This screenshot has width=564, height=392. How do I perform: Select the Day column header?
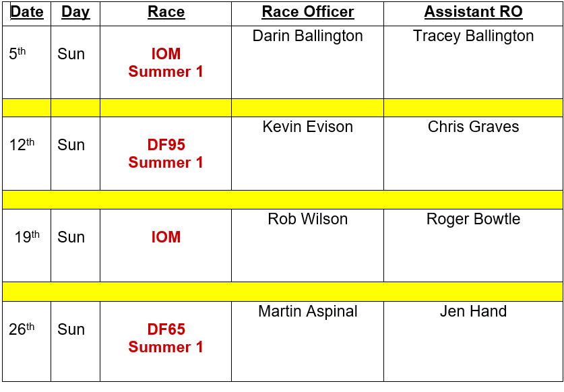pos(75,12)
